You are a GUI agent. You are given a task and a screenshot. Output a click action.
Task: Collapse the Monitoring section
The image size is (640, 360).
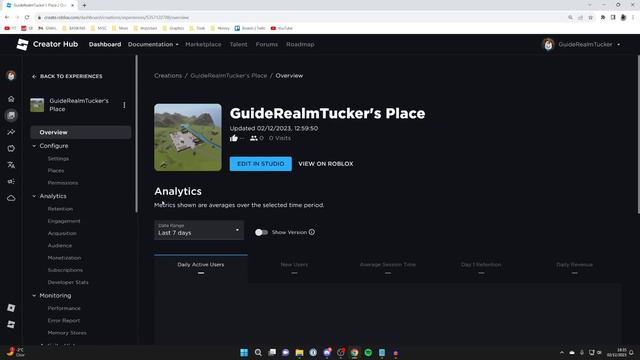tap(34, 296)
